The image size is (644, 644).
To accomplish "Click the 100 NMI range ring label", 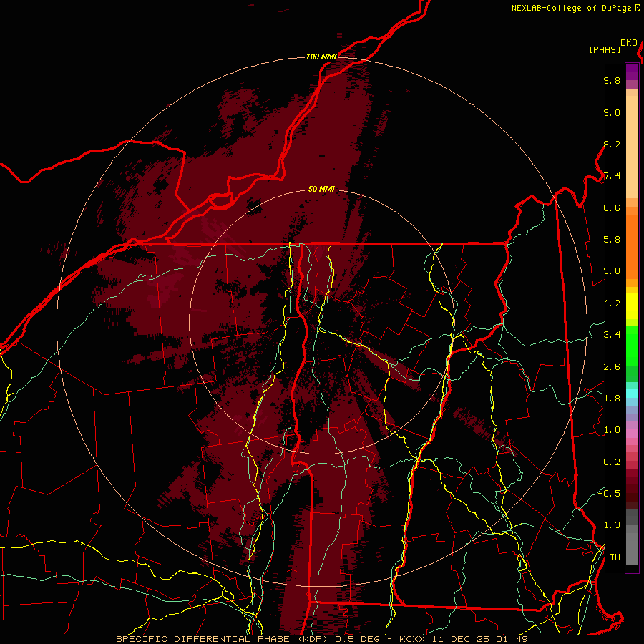I will [321, 57].
